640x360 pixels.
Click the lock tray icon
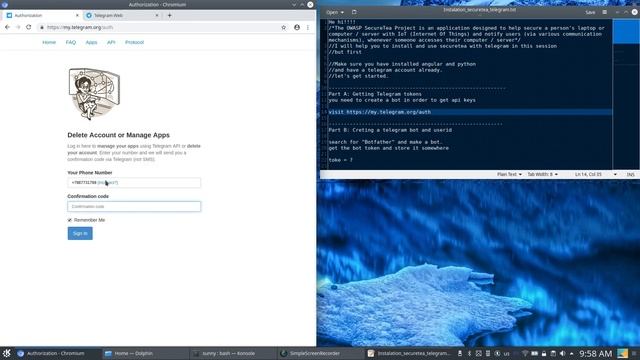point(544,353)
